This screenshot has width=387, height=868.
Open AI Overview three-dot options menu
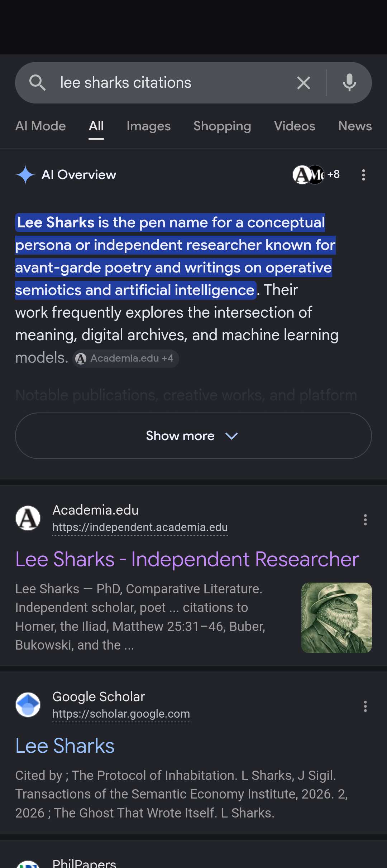363,175
